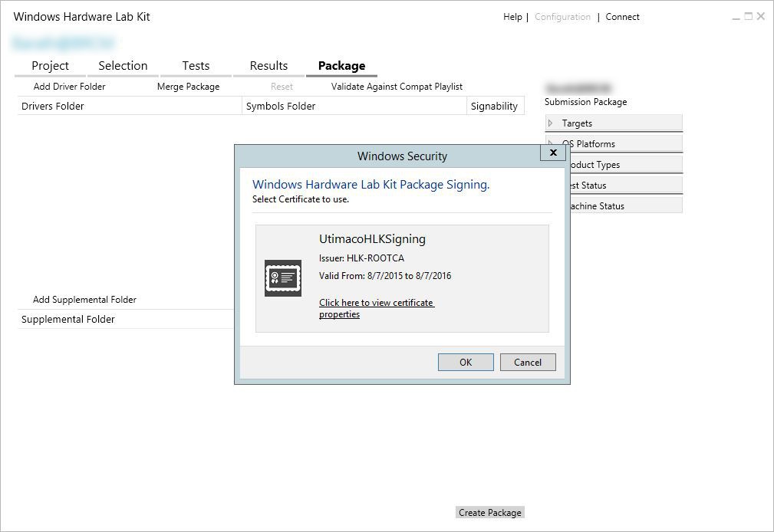Open the Help link
Screen dimensions: 774x532
pos(512,17)
